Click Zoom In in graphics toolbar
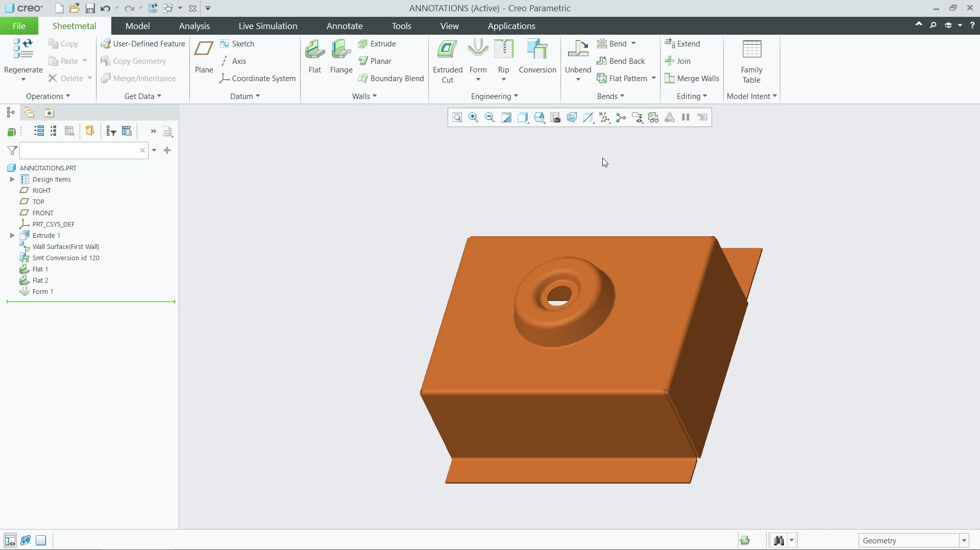980x550 pixels. tap(474, 118)
